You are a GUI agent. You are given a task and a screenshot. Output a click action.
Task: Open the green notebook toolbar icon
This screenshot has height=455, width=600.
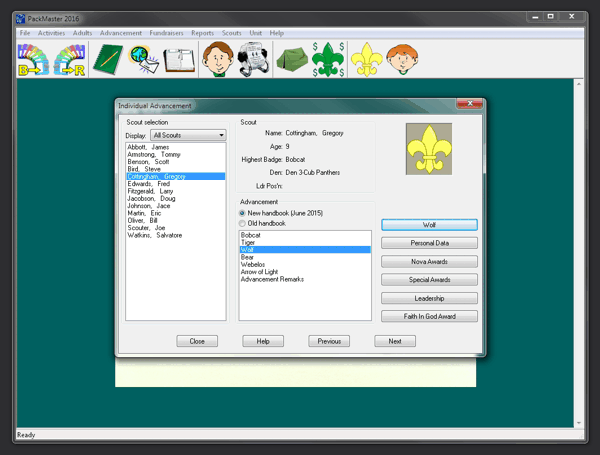coord(108,60)
